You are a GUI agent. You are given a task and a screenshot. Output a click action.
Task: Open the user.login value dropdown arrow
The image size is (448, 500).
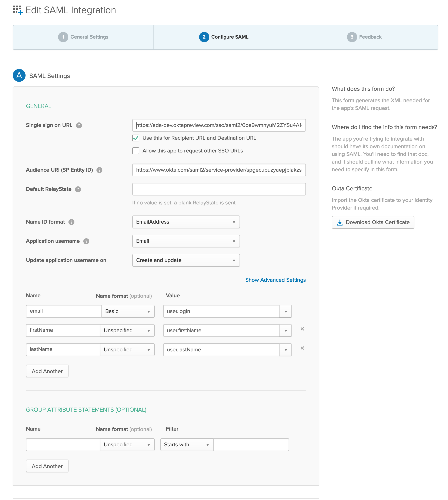(286, 311)
